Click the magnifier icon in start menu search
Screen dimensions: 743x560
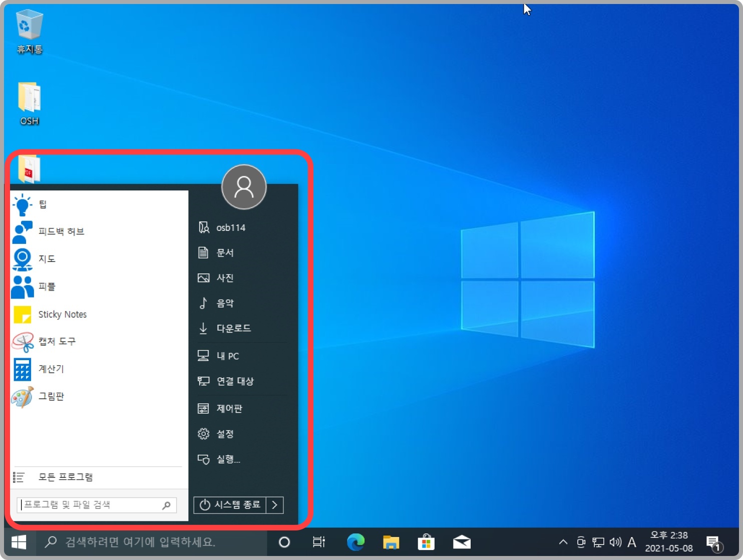coord(167,505)
